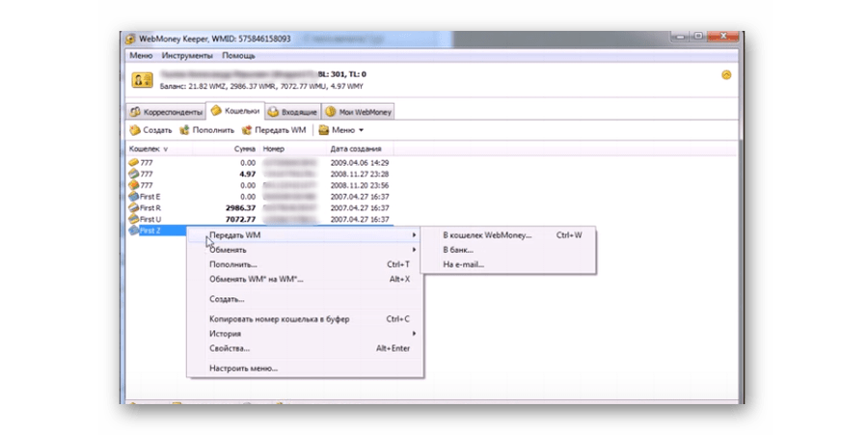Click the First R wallet icon
This screenshot has width=868, height=435.
tap(133, 207)
